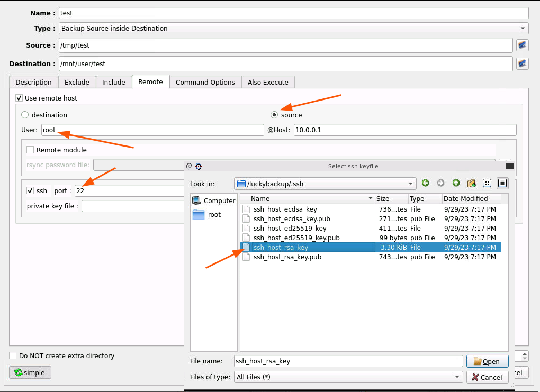Image resolution: width=540 pixels, height=392 pixels.
Task: Browse for the Destination directory
Action: tap(522, 64)
